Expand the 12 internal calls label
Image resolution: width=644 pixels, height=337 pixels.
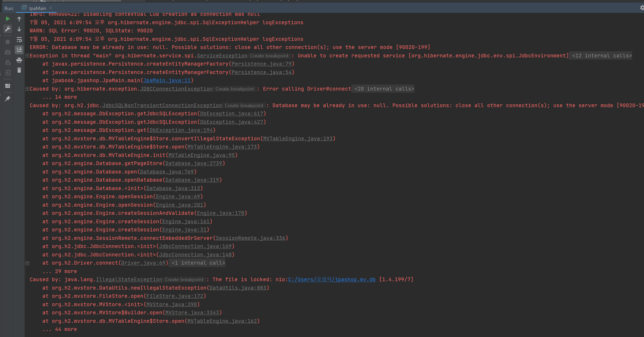click(x=602, y=56)
